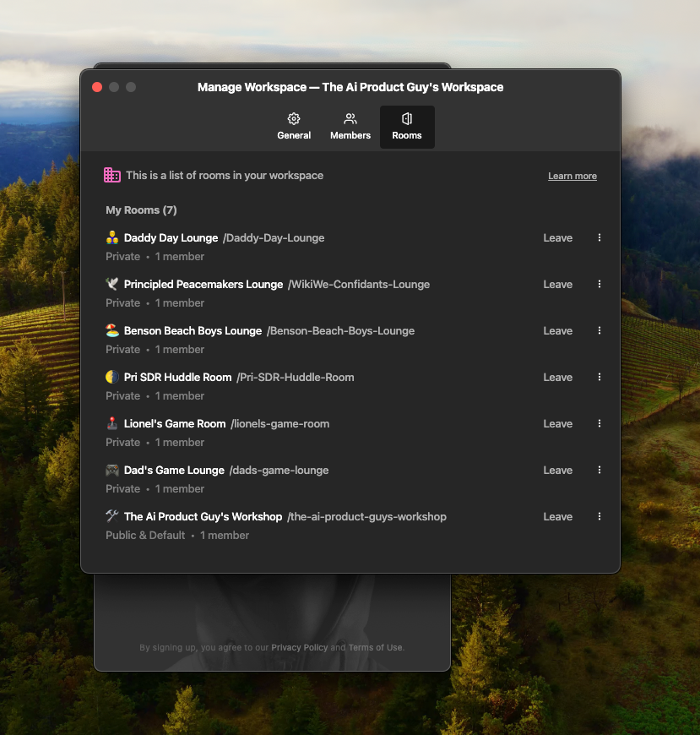Open the Privacy Policy link
This screenshot has height=735, width=700.
point(299,648)
